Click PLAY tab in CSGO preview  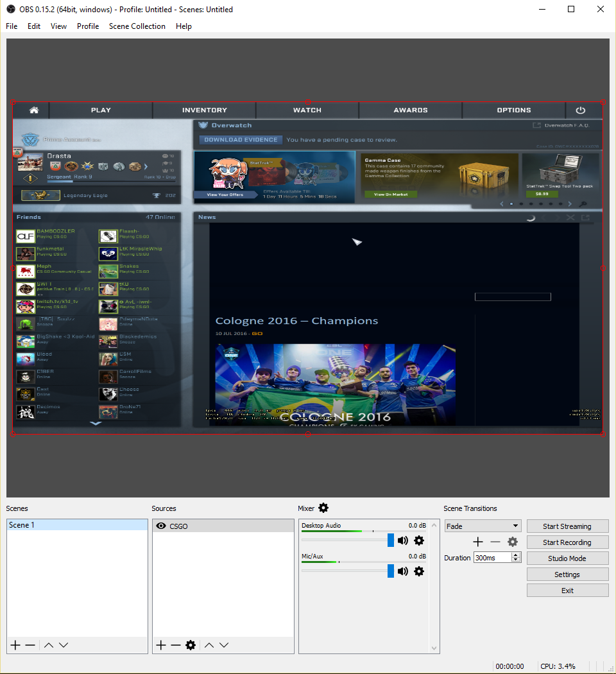pos(101,110)
